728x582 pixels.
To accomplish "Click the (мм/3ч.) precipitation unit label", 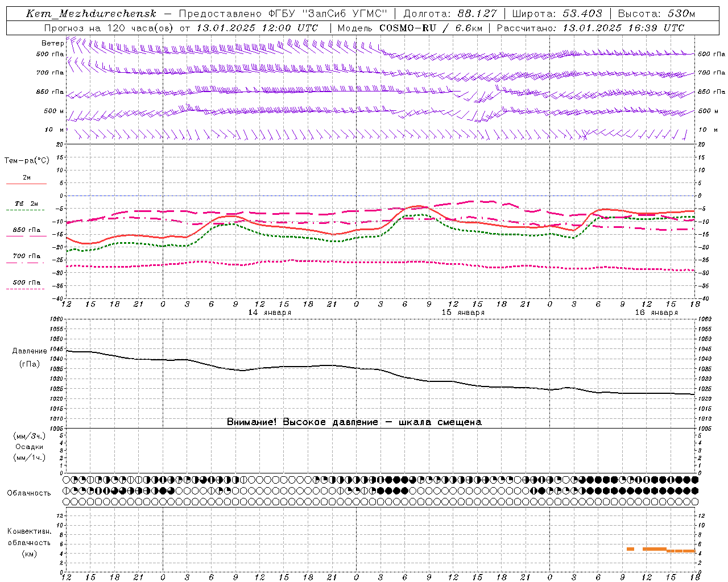I will point(30,436).
